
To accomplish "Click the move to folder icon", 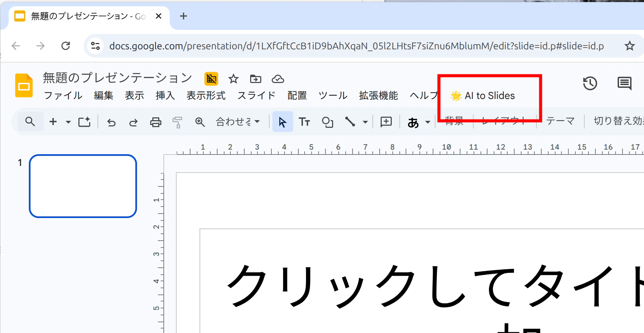I will click(256, 79).
